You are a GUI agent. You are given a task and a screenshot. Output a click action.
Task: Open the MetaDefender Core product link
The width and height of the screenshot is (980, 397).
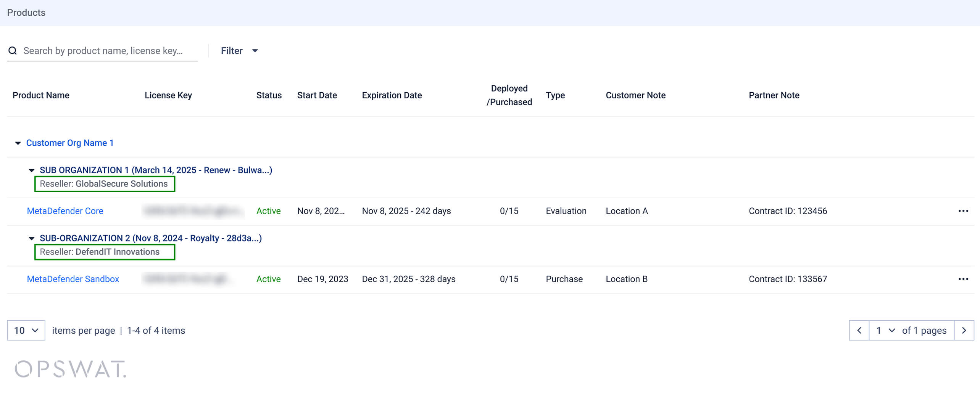[65, 211]
